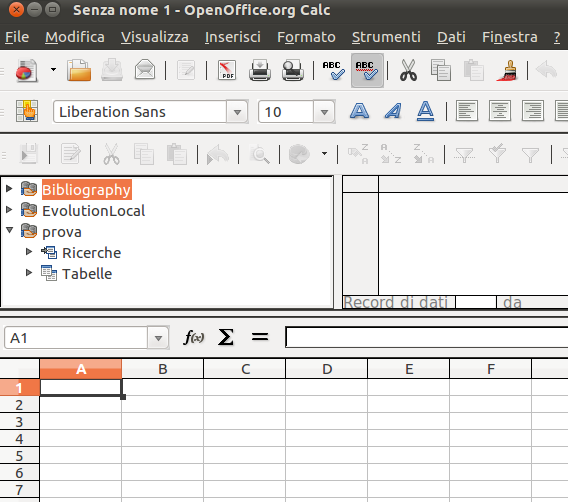568x502 pixels.
Task: Click the Copy icon in data toolbar
Action: (143, 154)
